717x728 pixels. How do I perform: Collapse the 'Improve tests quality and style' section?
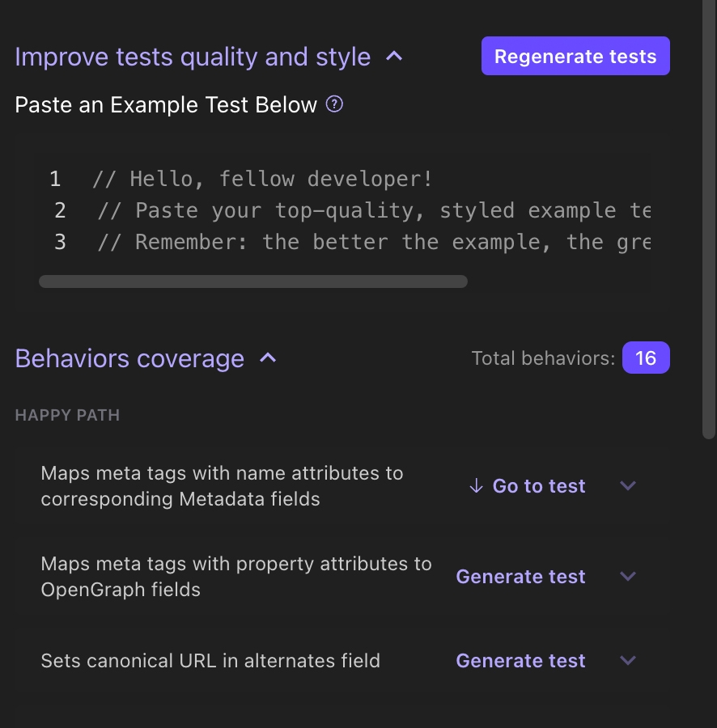click(395, 56)
